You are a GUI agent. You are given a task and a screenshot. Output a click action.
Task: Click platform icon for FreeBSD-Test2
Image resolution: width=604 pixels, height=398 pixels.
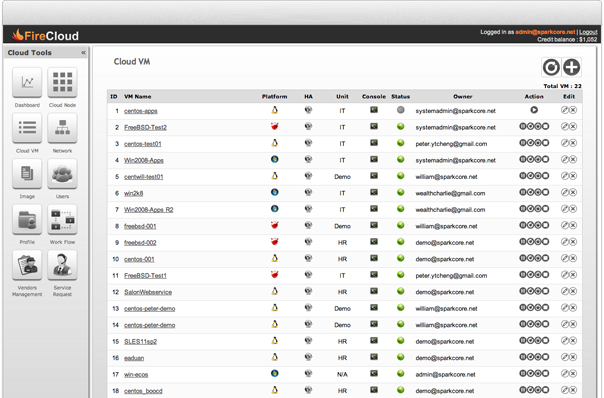[274, 126]
